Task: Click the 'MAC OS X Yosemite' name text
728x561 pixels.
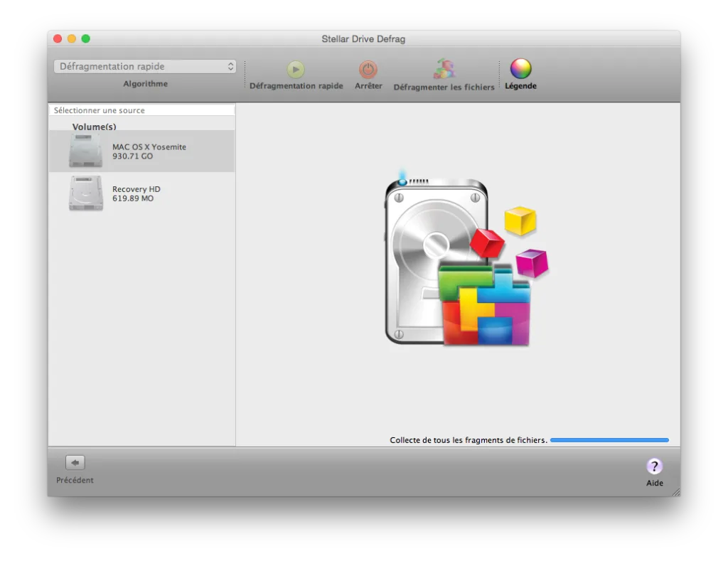Action: (149, 146)
